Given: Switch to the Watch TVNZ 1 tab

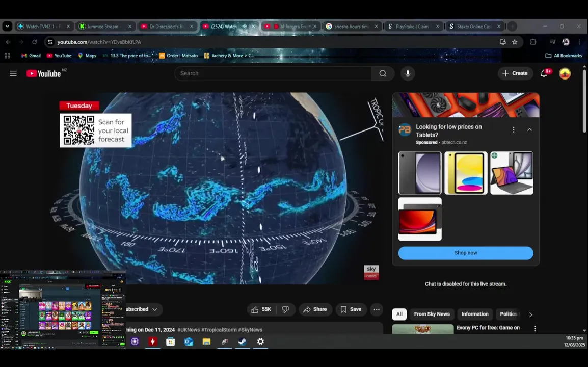Looking at the screenshot, I should (43, 27).
